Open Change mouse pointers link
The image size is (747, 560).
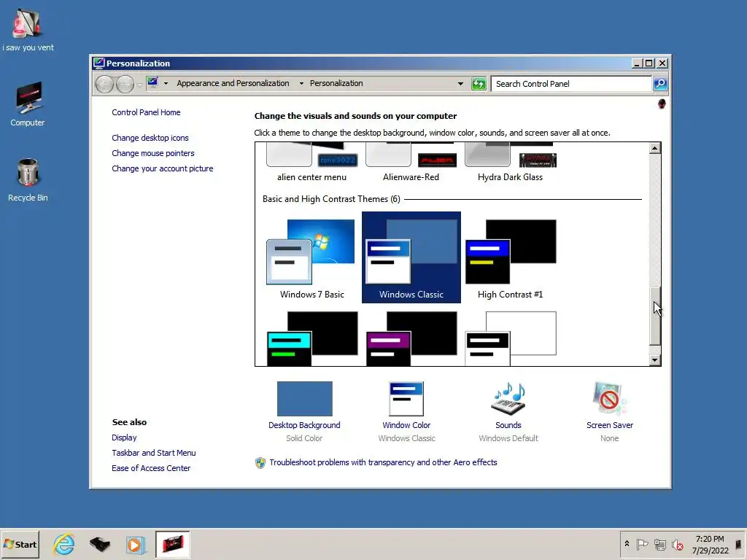[153, 153]
